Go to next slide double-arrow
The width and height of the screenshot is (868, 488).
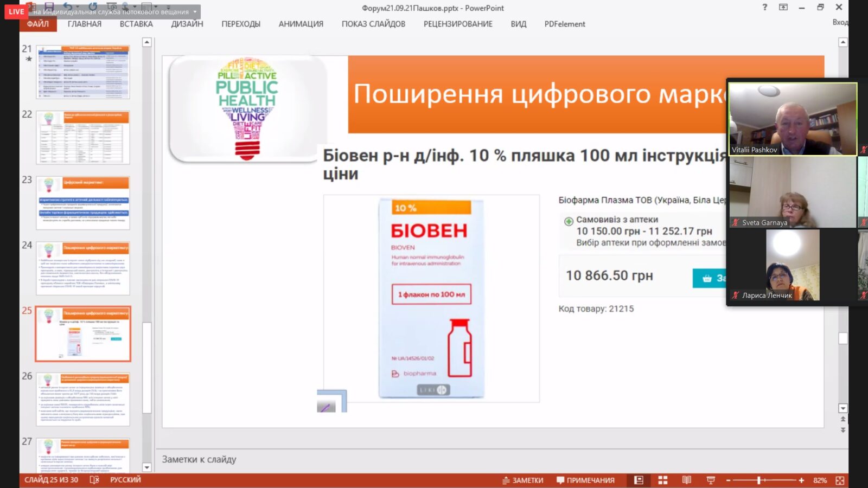click(x=843, y=430)
